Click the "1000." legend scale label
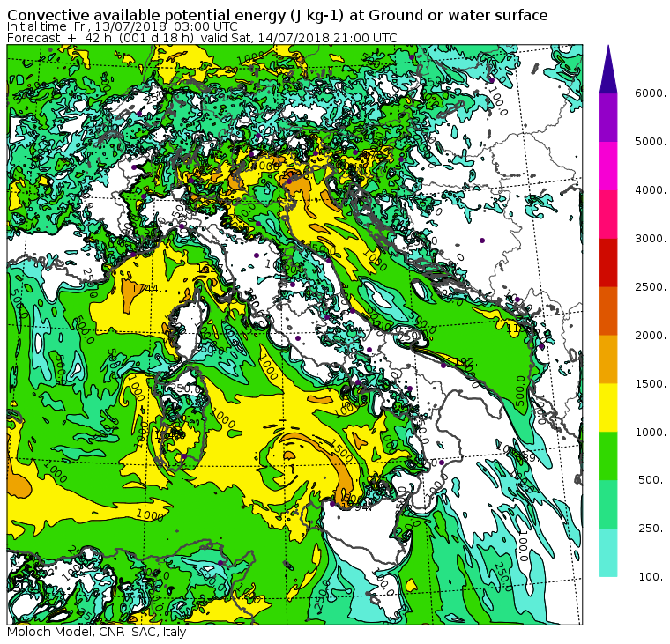The width and height of the screenshot is (670, 644). 651,433
